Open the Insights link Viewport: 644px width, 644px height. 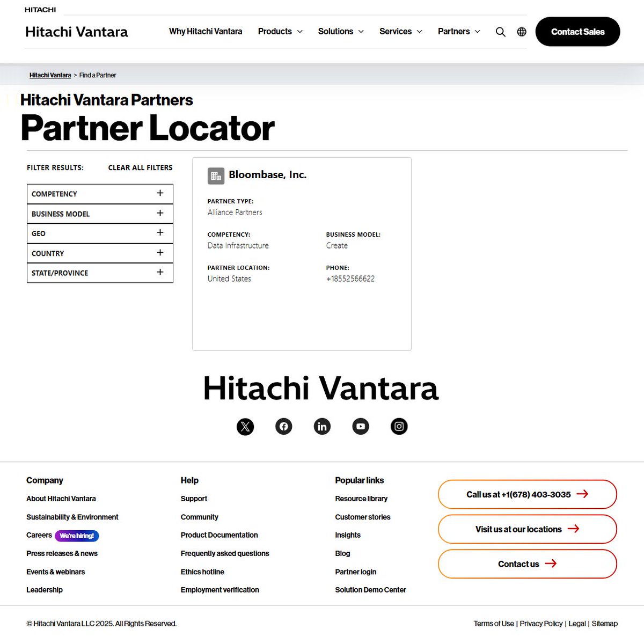pyautogui.click(x=348, y=535)
